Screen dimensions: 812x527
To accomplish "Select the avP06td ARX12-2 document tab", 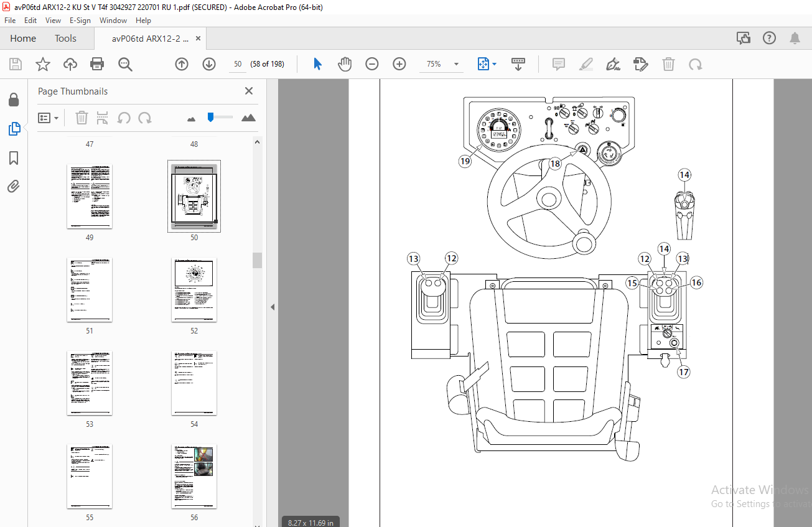I will (x=150, y=39).
